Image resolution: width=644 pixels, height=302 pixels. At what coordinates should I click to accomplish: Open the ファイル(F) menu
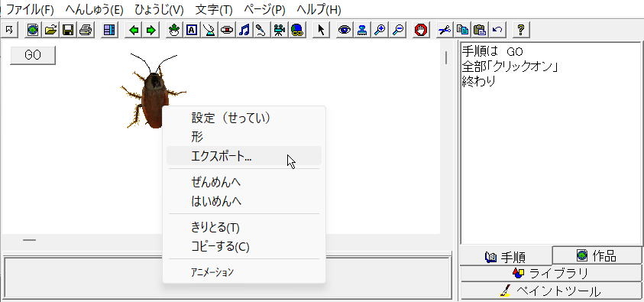point(30,9)
